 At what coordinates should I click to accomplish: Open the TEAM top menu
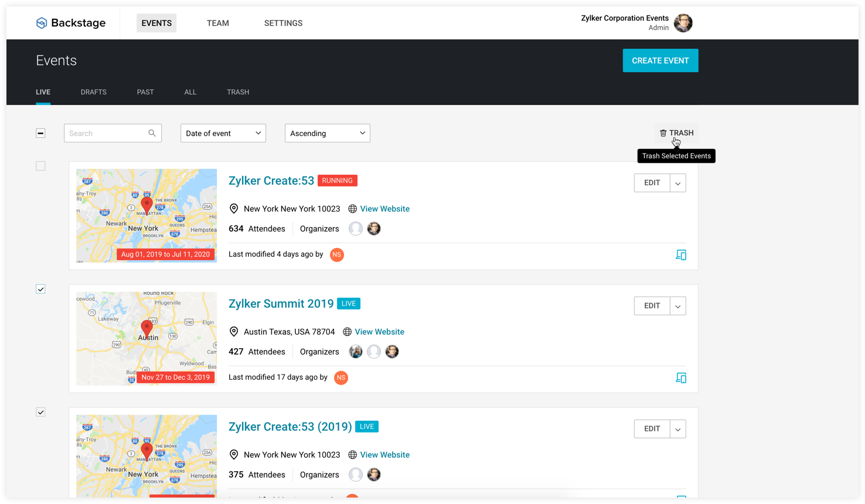point(218,23)
